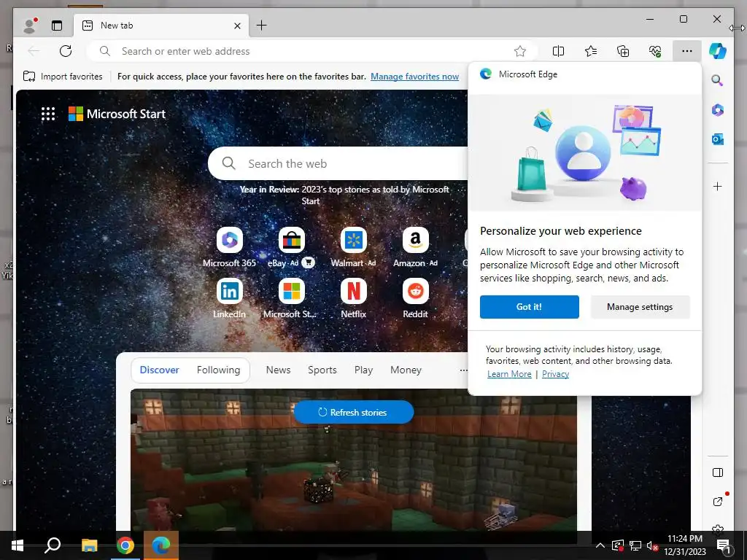747x560 pixels.
Task: Select the Discover feed tab
Action: [x=160, y=370]
